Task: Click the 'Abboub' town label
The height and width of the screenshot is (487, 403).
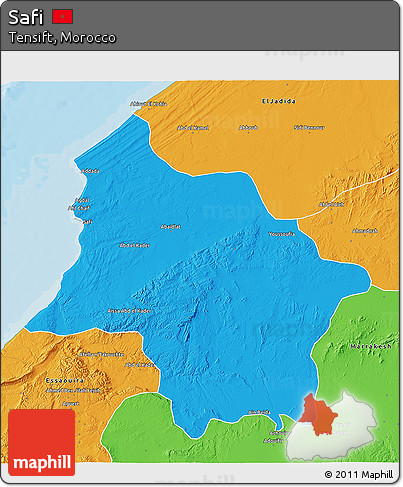Action: coord(248,127)
